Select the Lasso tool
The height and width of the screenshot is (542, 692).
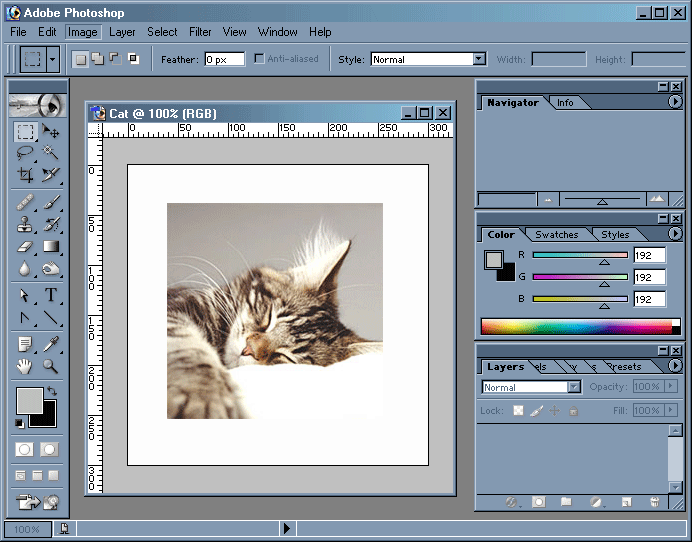point(25,153)
